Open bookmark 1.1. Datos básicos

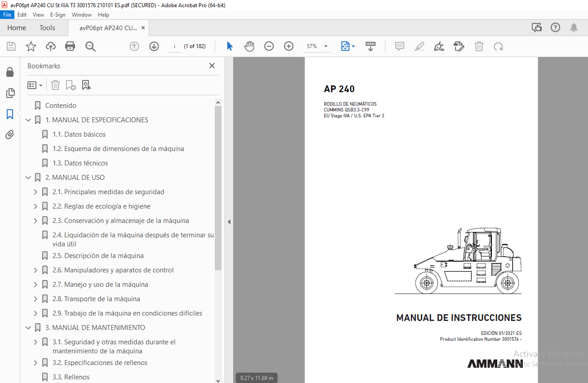[x=79, y=134]
